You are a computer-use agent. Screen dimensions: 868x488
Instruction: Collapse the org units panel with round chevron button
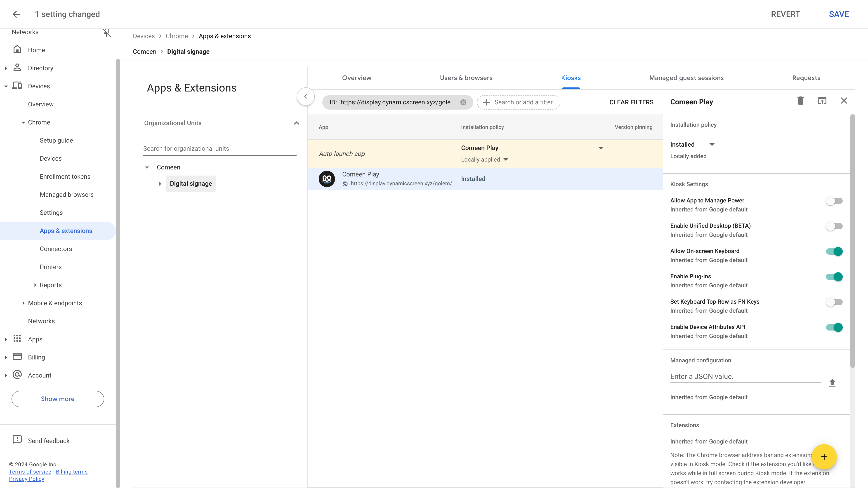(306, 96)
